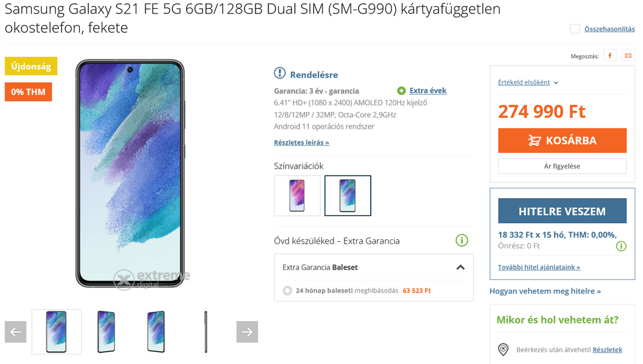
Task: Click Ár figyelése price watch button
Action: [x=562, y=166]
